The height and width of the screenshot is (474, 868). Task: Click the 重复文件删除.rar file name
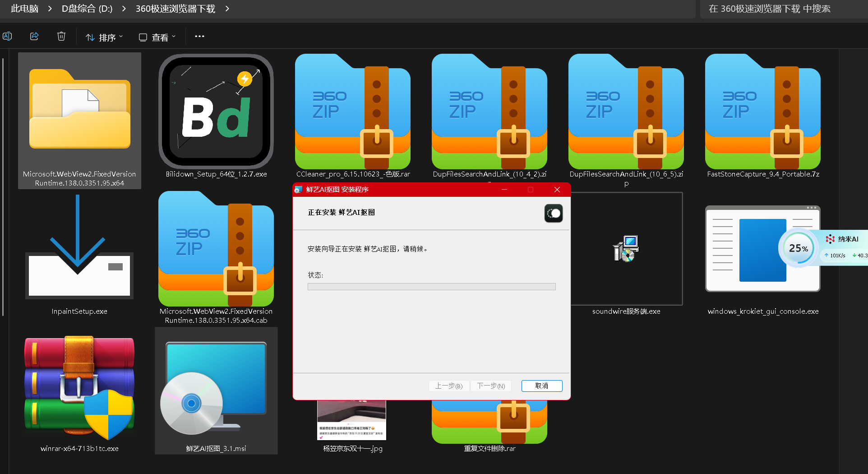489,448
